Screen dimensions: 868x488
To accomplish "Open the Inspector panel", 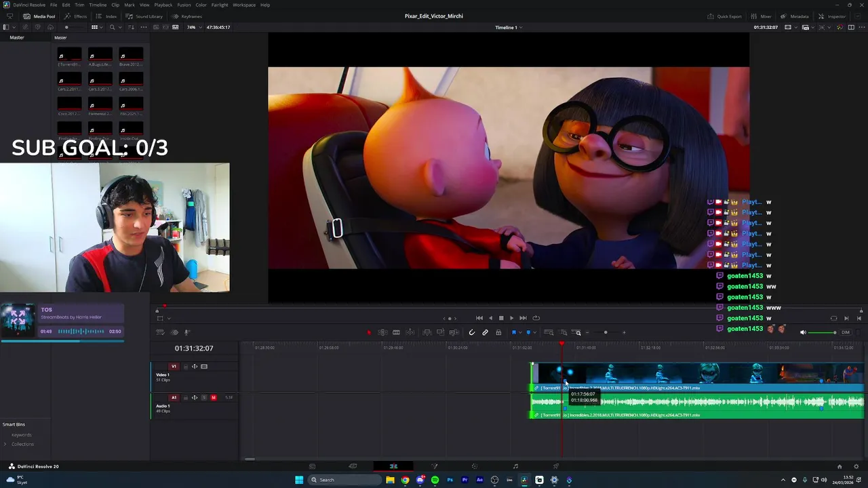I will pos(831,16).
